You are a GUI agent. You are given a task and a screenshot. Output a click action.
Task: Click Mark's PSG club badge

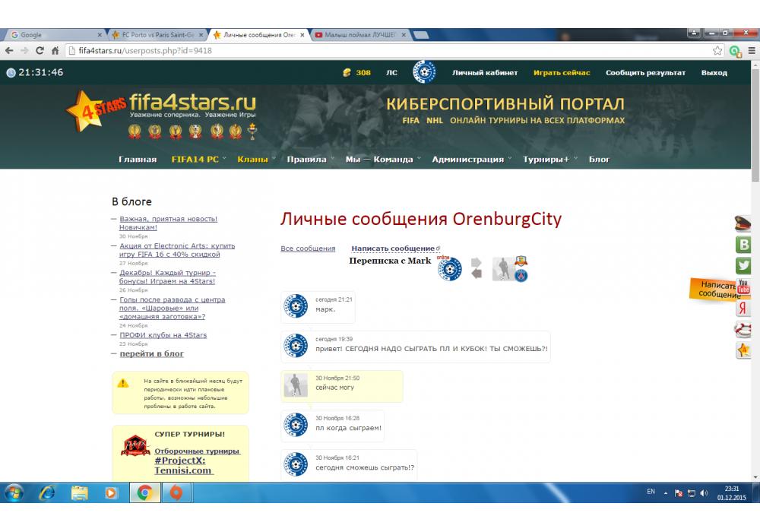pyautogui.click(x=521, y=276)
